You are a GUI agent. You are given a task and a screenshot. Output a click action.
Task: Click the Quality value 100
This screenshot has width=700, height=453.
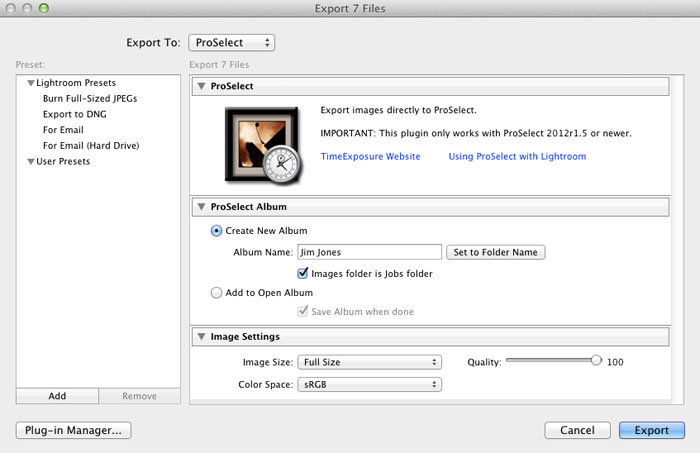(x=615, y=362)
